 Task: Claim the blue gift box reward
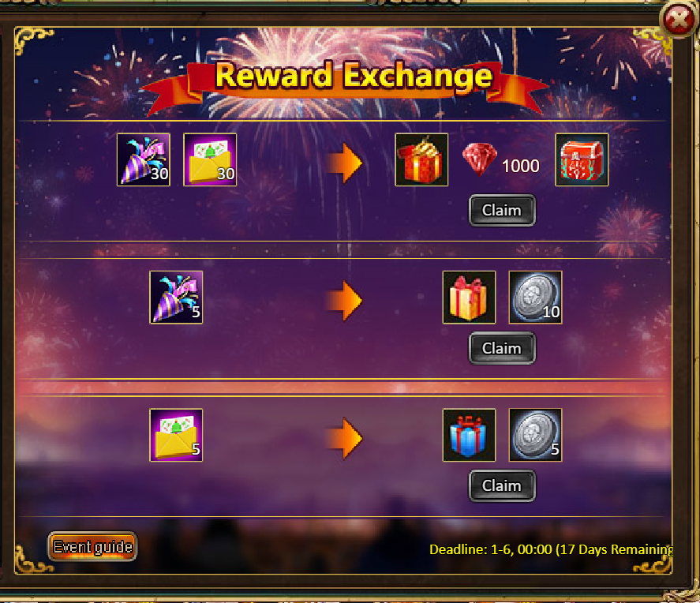(502, 485)
